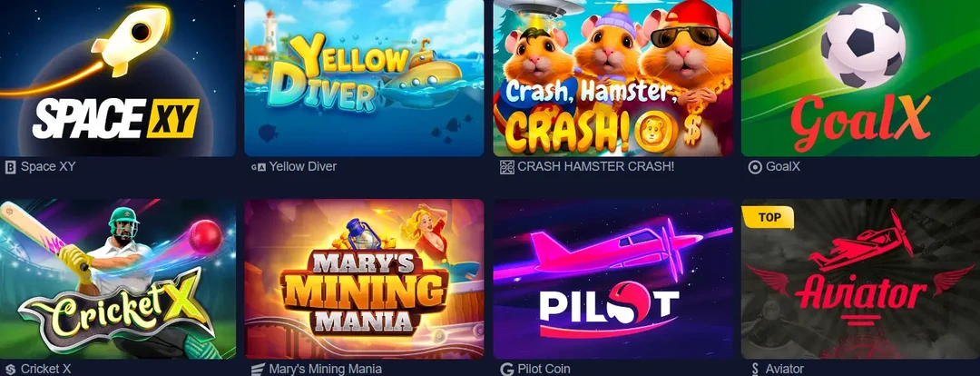Viewport: 980px width, 376px height.
Task: Click the provider icon beside Cricket X
Action: [10, 369]
